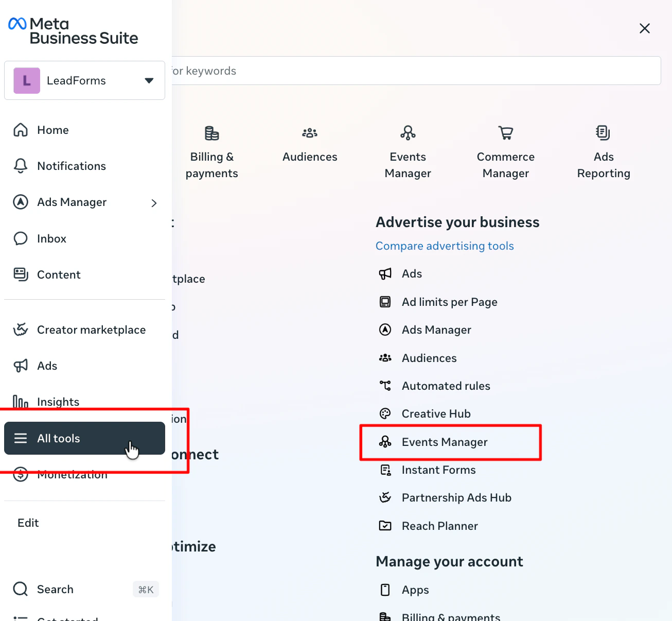672x621 pixels.
Task: Click the Meta Business Suite logo
Action: click(73, 31)
